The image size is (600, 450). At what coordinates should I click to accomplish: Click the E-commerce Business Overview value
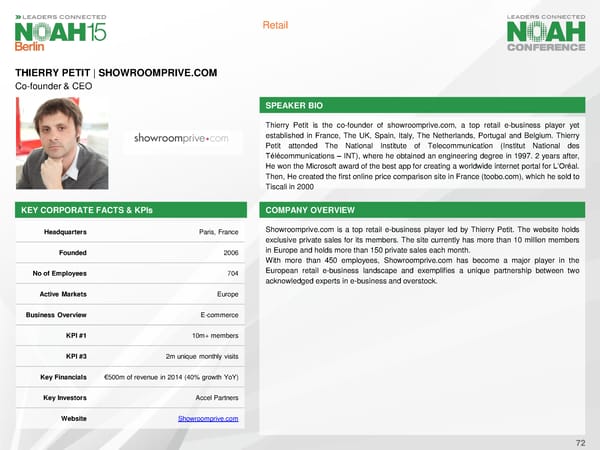pyautogui.click(x=218, y=315)
